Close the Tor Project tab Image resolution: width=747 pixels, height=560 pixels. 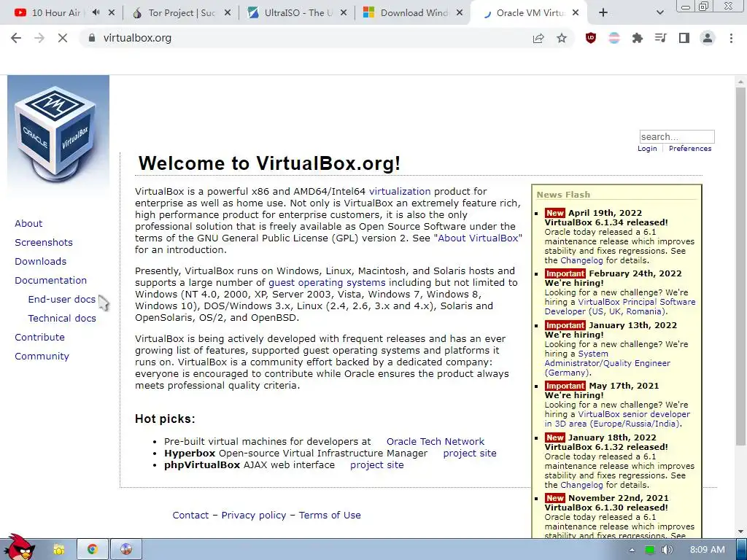(228, 13)
